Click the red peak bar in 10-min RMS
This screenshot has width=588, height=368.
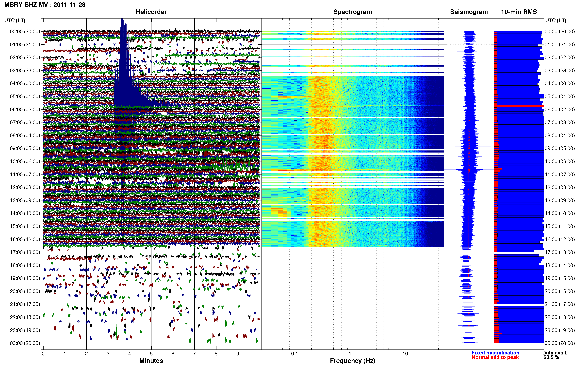[519, 106]
